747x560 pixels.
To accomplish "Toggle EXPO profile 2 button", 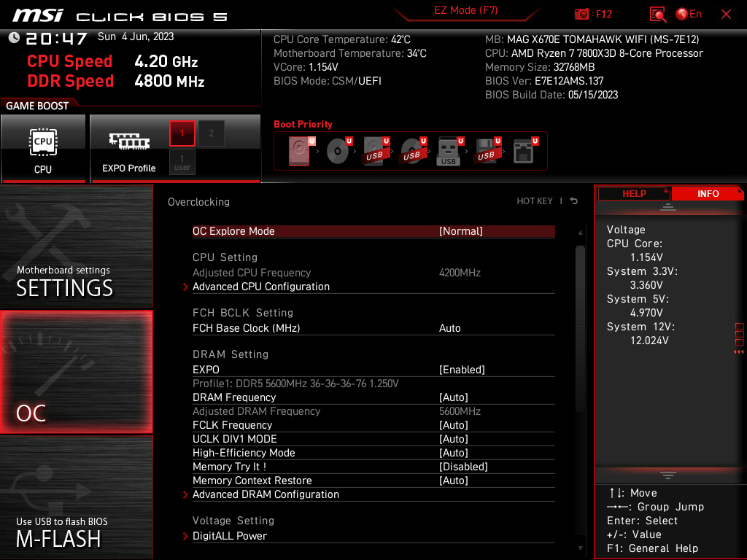I will point(211,133).
